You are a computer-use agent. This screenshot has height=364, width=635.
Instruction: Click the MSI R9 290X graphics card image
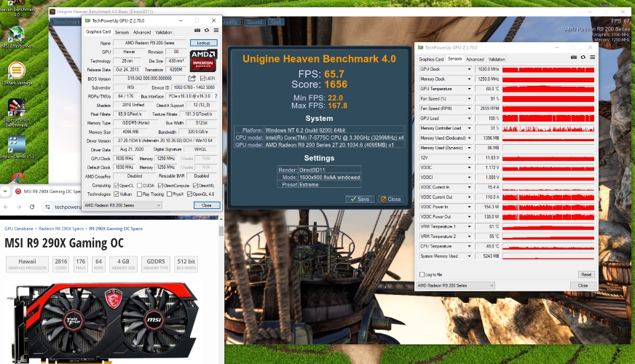click(x=103, y=323)
